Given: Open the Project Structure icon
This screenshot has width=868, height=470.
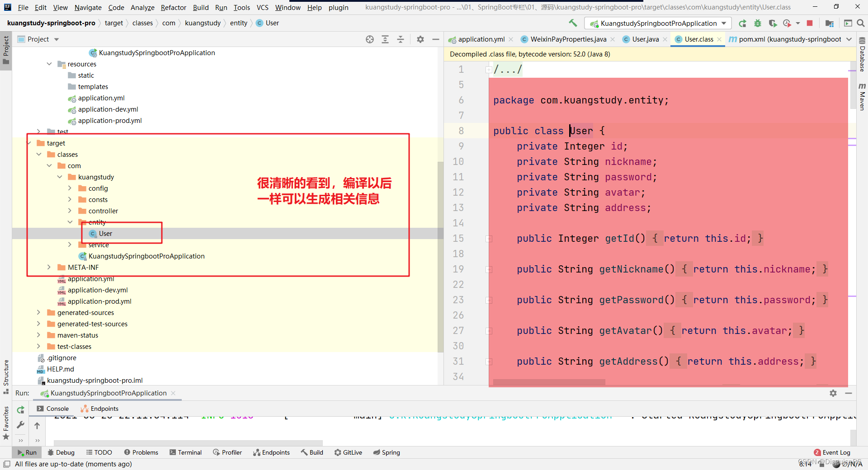Looking at the screenshot, I should coord(830,23).
